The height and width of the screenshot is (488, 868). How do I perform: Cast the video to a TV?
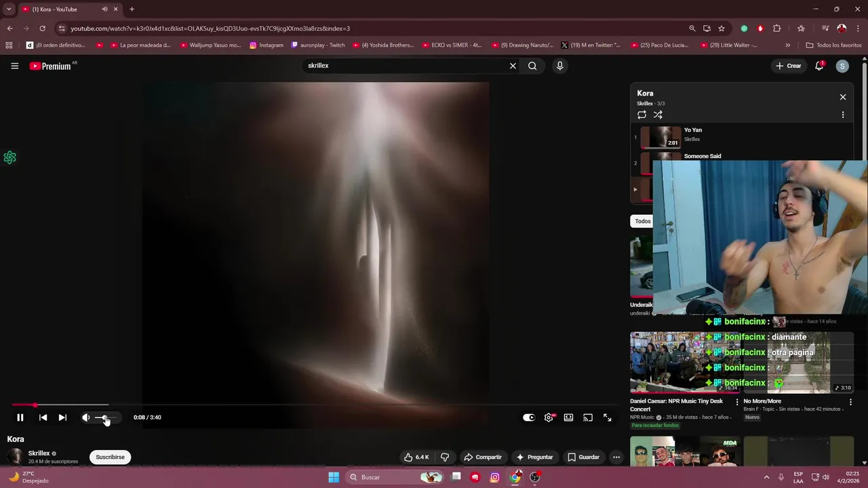(x=588, y=418)
